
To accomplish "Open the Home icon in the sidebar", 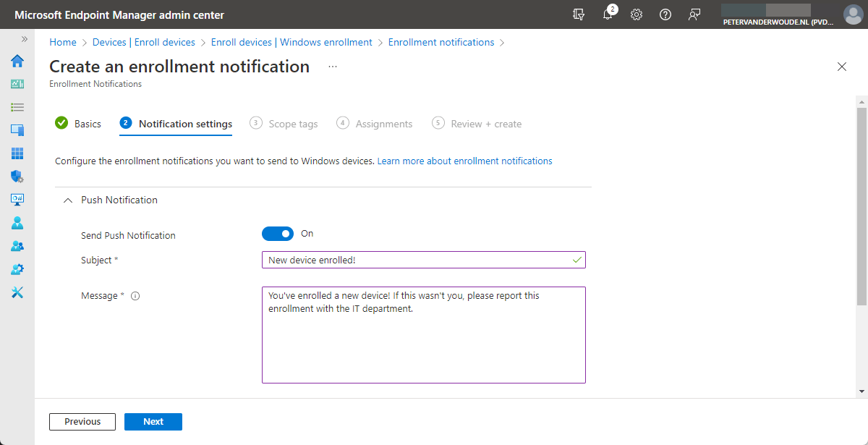I will coord(17,61).
